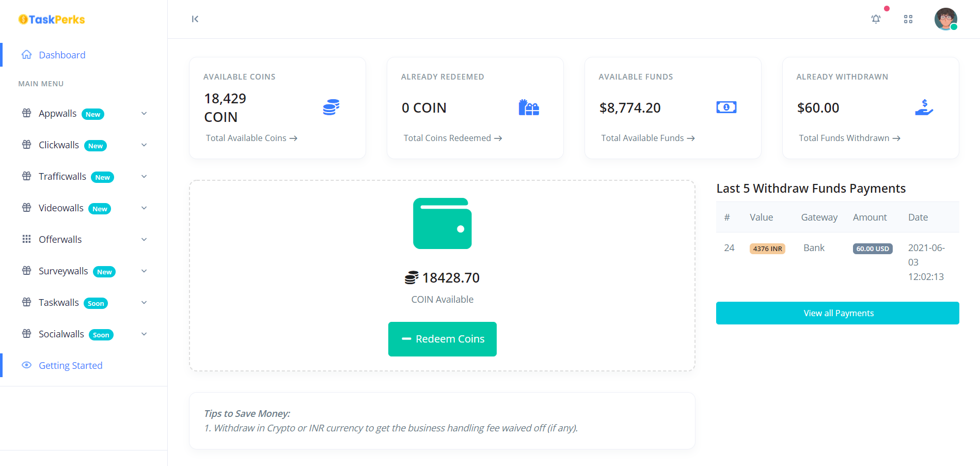Click the hand-with-dollar icon in Already Withdrawn
Viewport: 980px width, 466px height.
pos(924,107)
